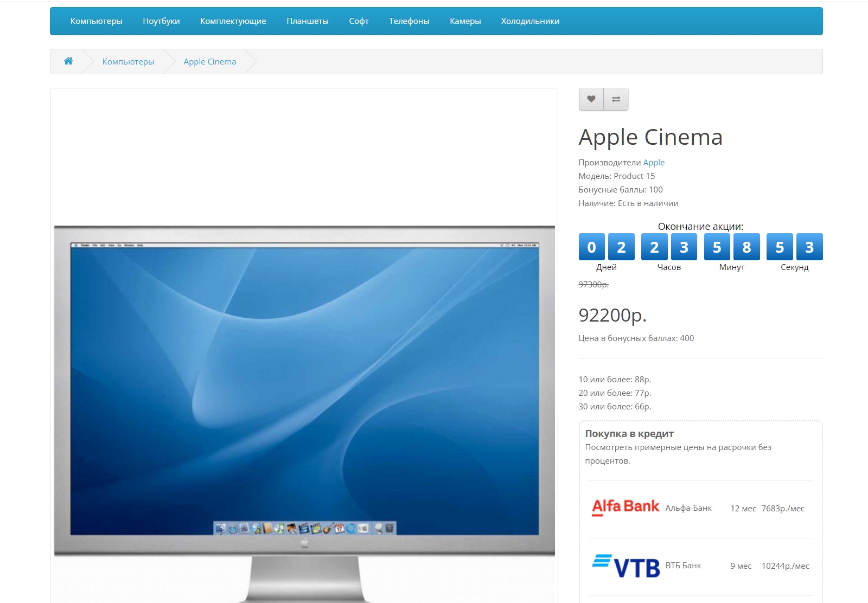Click the '12 мес' Alfa Bank term

click(743, 509)
